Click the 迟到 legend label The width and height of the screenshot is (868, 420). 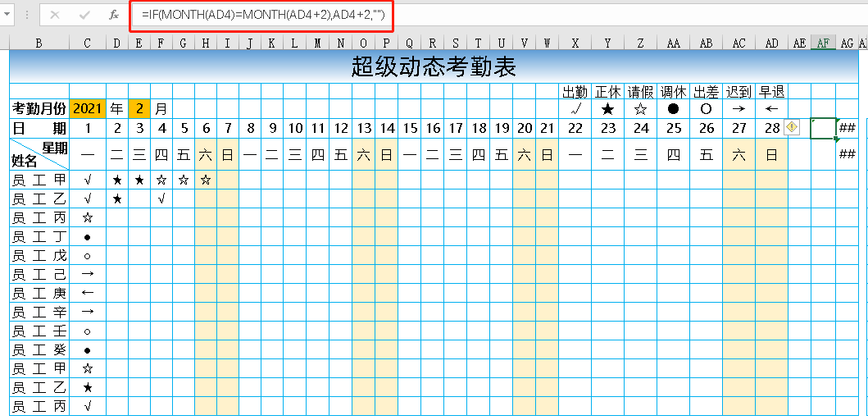738,91
